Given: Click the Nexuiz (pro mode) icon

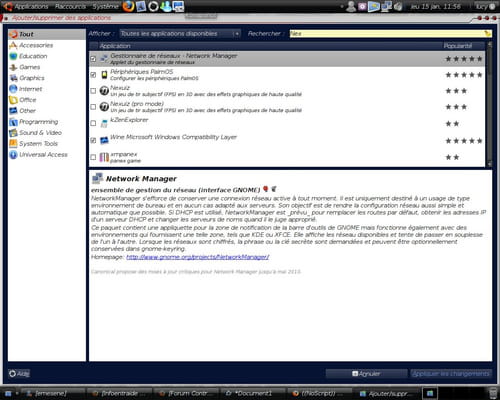Looking at the screenshot, I should click(104, 106).
